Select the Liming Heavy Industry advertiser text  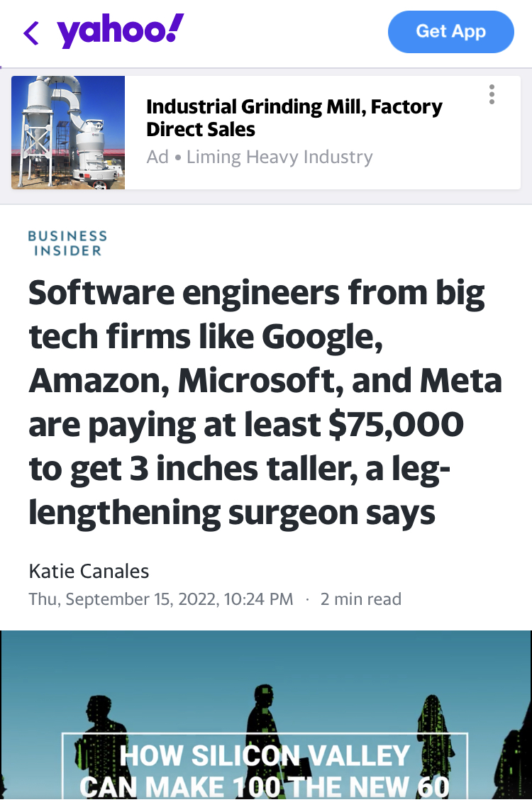(x=279, y=157)
